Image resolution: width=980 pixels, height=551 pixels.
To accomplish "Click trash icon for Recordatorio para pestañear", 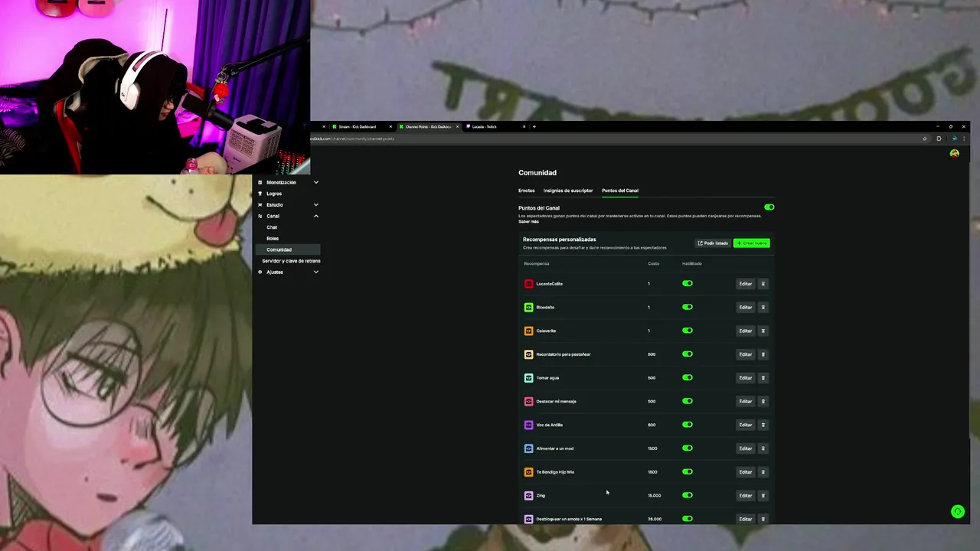I will pyautogui.click(x=763, y=354).
